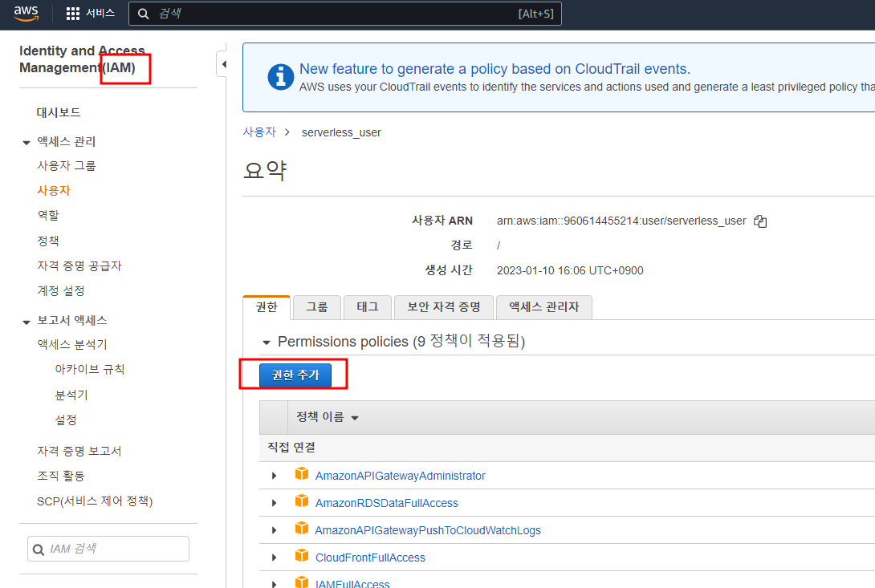Open the 보안 자격 증명 tab
Viewport: 875px width, 588px height.
444,306
